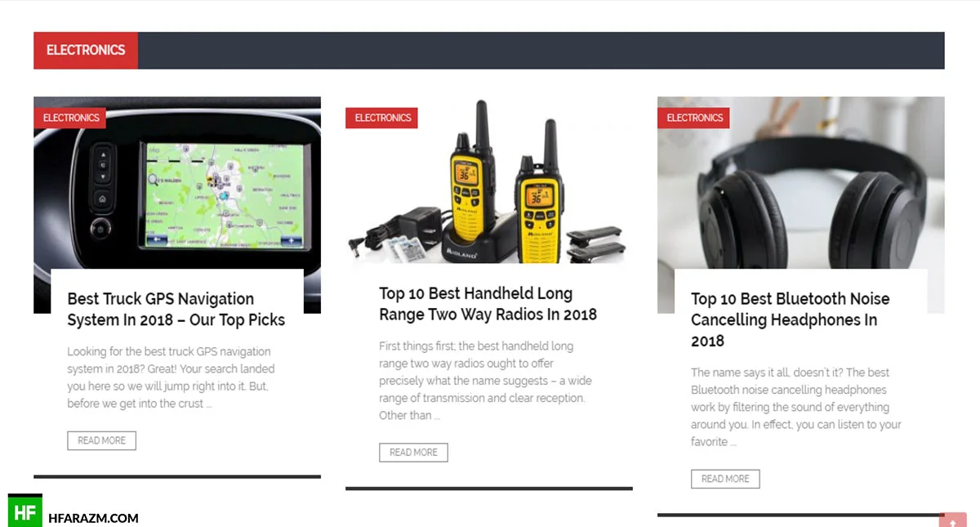Click the truck GPS article excerpt text
The width and height of the screenshot is (980, 527).
169,377
